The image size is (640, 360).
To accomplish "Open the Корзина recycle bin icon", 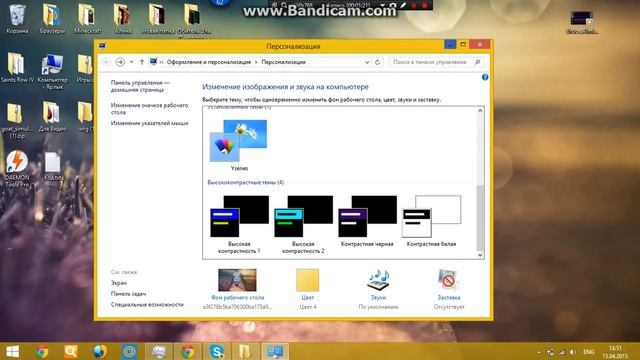I will [x=17, y=19].
